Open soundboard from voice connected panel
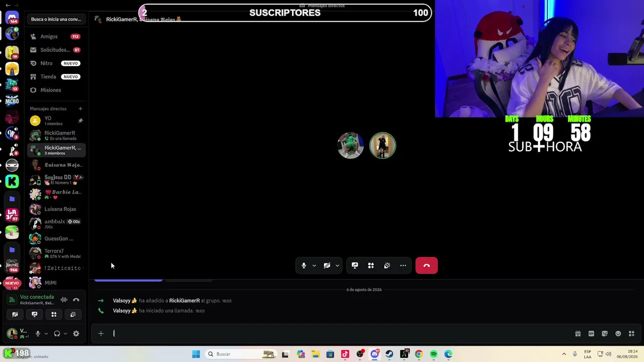Viewport: 644px width, 362px height. tap(73, 314)
